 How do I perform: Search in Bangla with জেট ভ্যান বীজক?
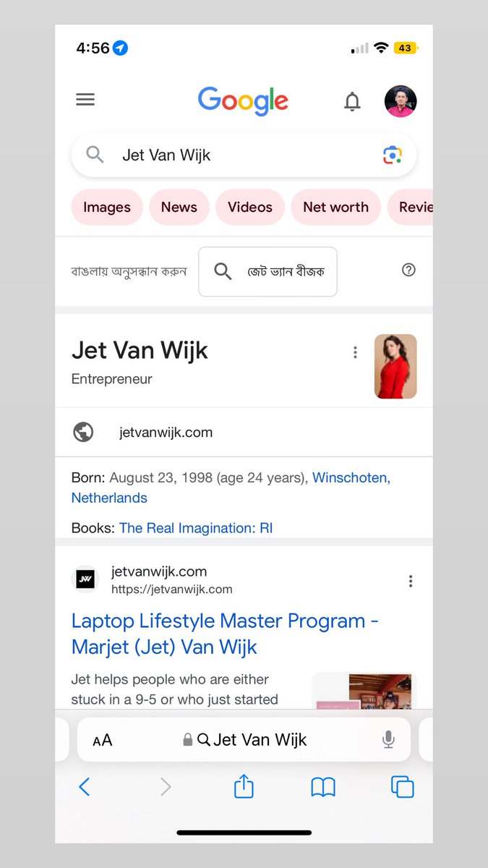click(267, 271)
